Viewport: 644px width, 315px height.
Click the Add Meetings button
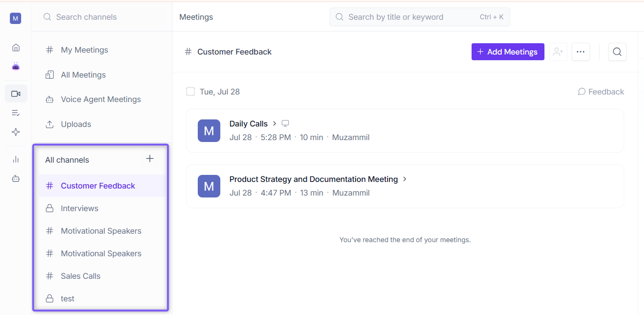pos(508,52)
